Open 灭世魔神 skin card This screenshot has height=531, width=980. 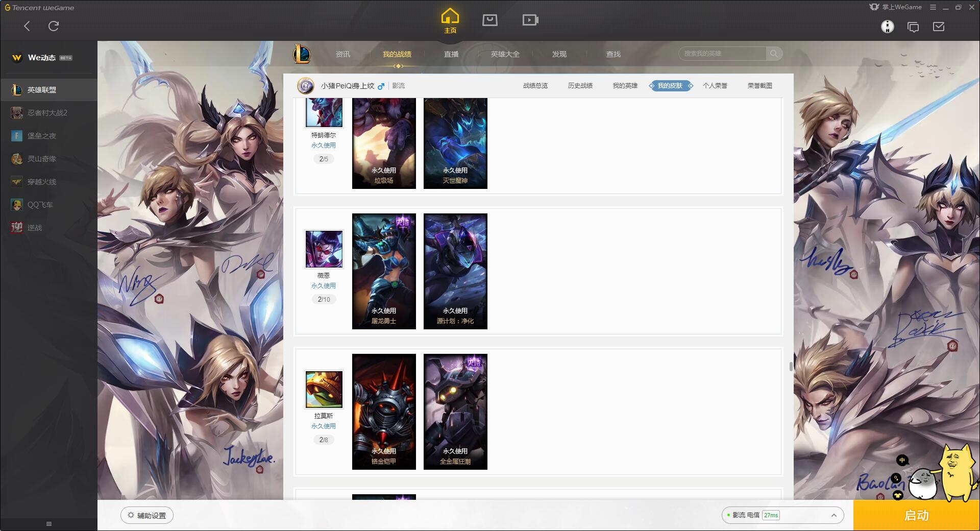click(455, 143)
